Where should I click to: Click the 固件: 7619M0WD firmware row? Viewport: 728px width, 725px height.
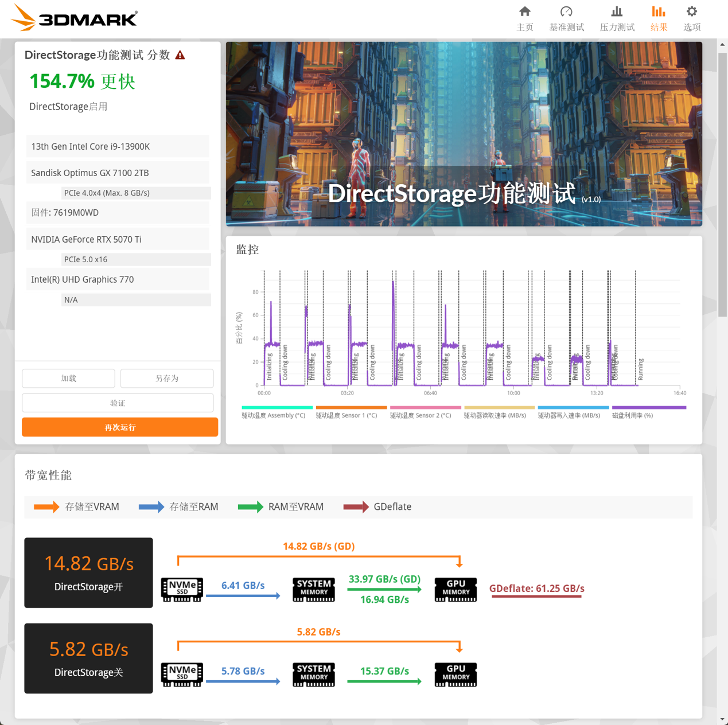coord(118,213)
